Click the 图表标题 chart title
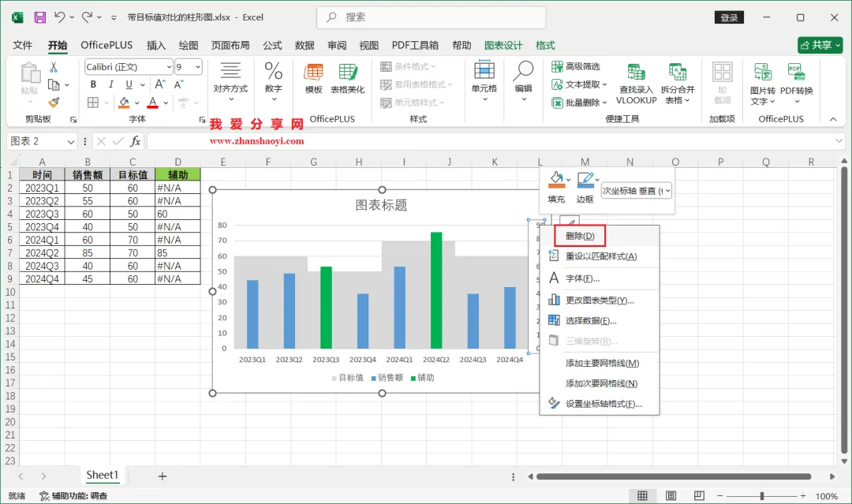852x504 pixels. click(x=381, y=205)
